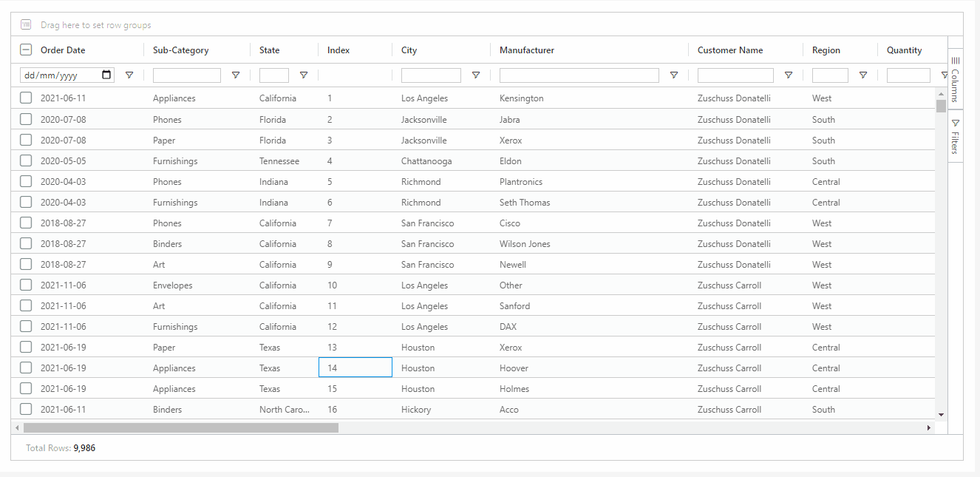Check the row with Index 1

(x=26, y=98)
